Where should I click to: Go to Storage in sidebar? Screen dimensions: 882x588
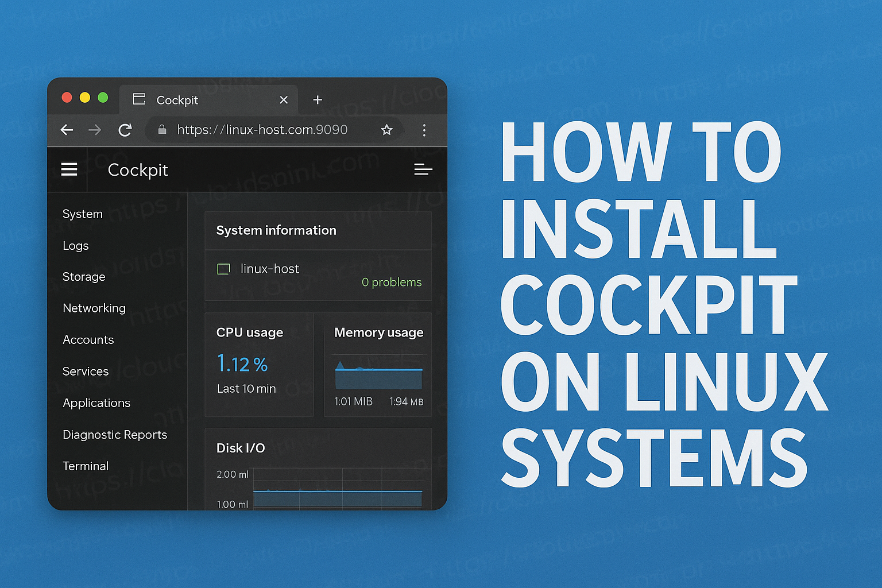84,277
